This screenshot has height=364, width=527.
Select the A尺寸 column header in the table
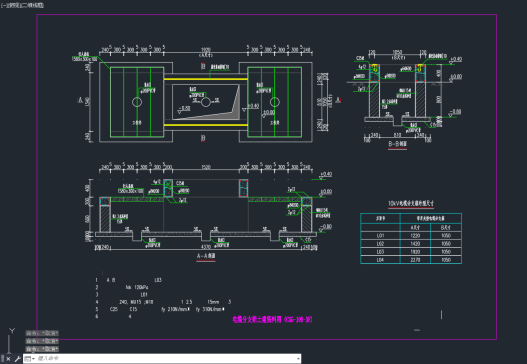pyautogui.click(x=415, y=228)
